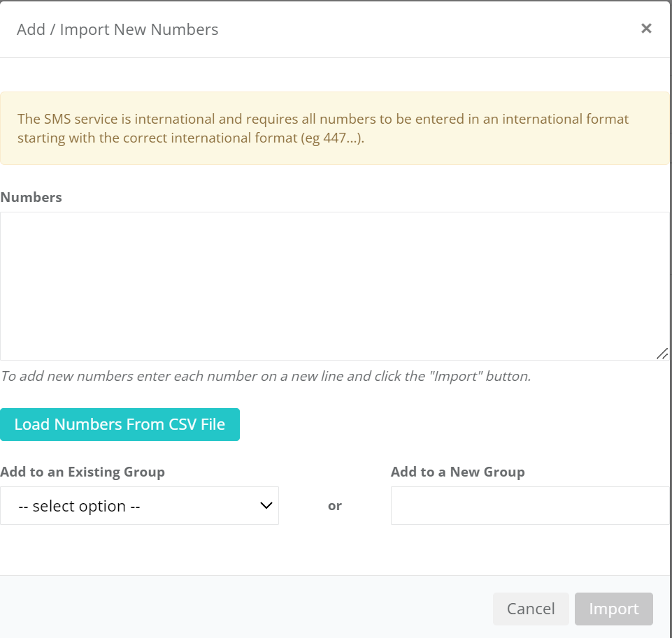Click inside the Numbers text area
672x638 pixels.
point(334,285)
